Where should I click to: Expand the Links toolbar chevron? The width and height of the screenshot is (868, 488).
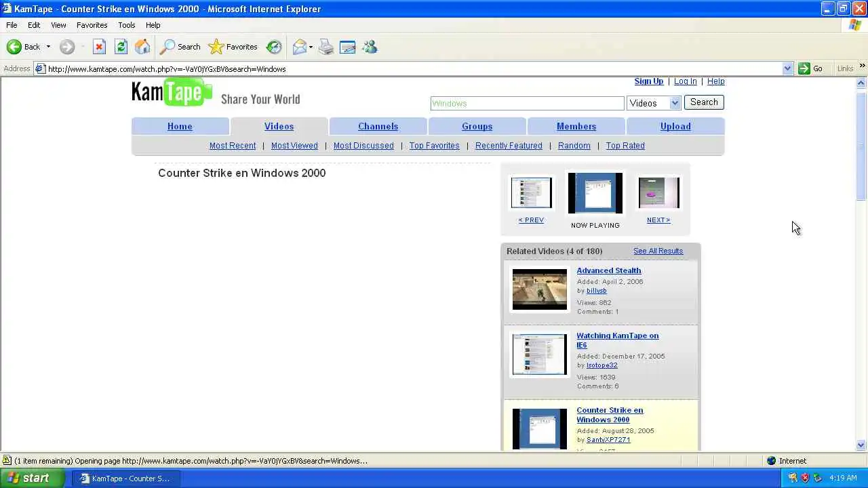tap(862, 66)
